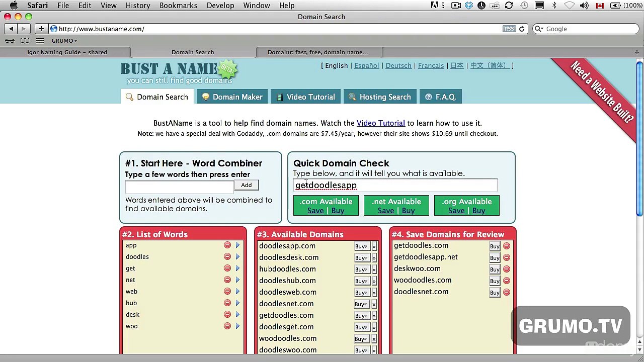Click Save under .com Available
Image resolution: width=644 pixels, height=362 pixels.
315,211
